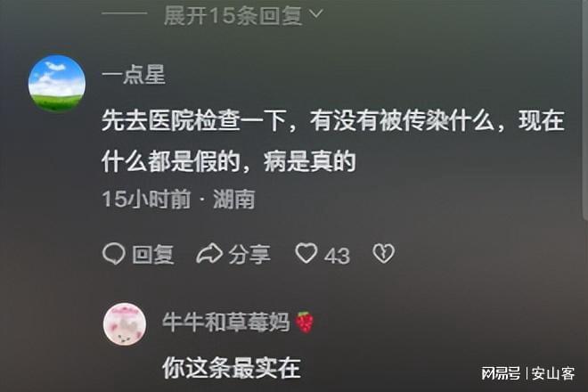The image size is (588, 392).
Task: Click the speech bubble reply icon
Action: click(113, 254)
